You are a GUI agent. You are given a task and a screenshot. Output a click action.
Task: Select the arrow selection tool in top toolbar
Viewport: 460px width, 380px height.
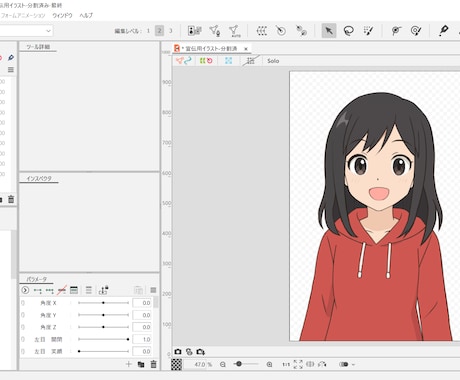click(x=329, y=31)
